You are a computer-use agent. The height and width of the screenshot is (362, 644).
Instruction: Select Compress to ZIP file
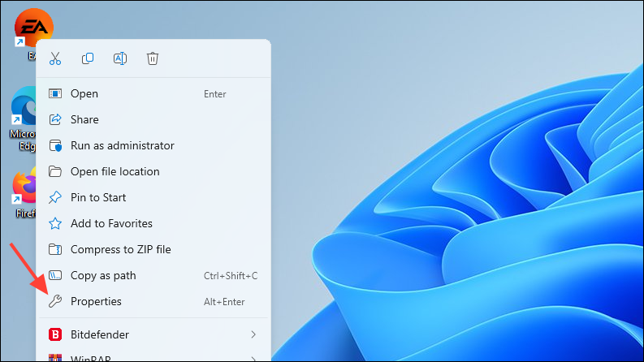153,249
